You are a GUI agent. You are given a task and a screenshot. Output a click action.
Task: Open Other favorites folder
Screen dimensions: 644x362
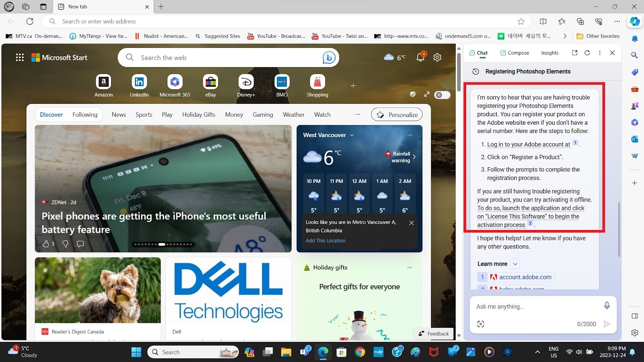point(598,36)
